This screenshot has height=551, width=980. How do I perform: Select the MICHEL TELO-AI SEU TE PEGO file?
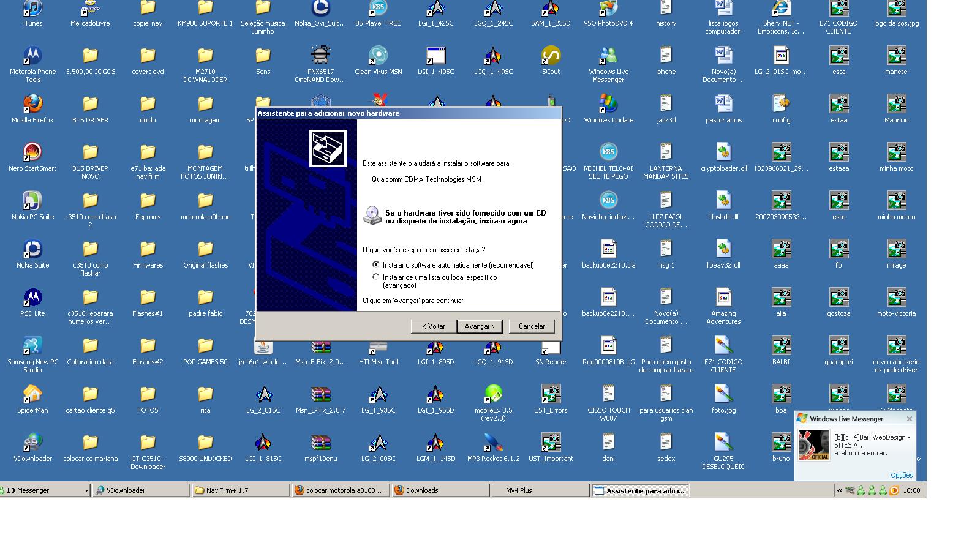pyautogui.click(x=608, y=153)
